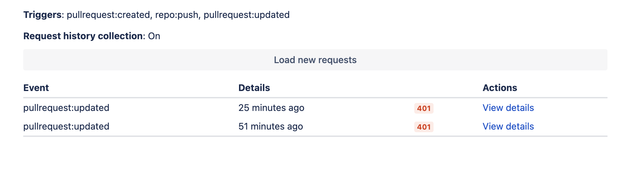
Task: Select the table row from 25 minutes ago
Action: pyautogui.click(x=349, y=108)
